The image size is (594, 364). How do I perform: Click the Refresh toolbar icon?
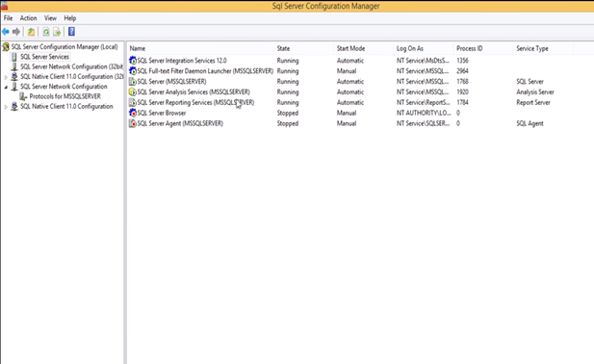[46, 32]
